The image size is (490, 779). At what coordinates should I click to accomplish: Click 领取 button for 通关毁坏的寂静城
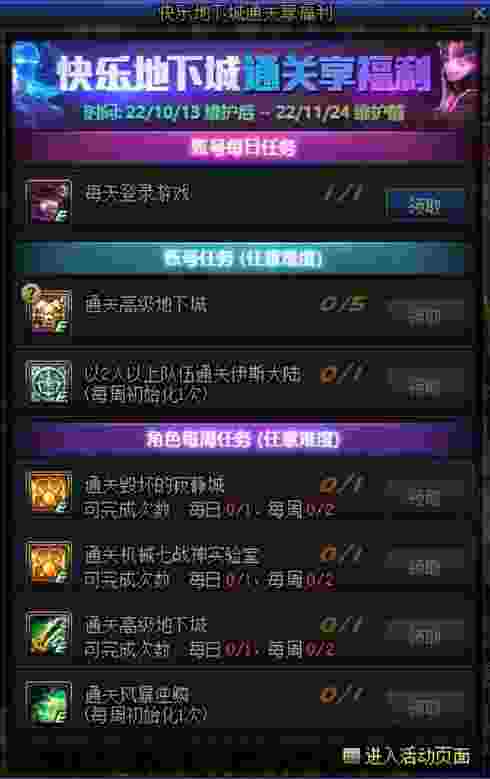[x=424, y=496]
